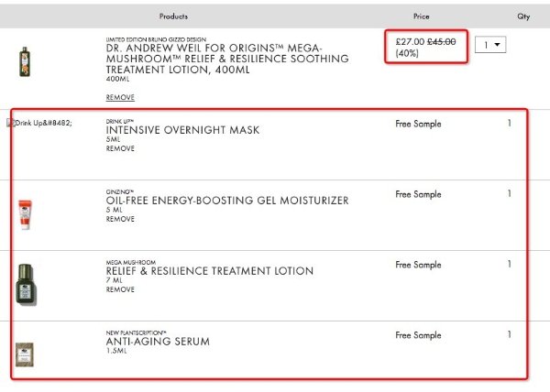Click the 7ml Mega-Mushroom sample bottle image
The width and height of the screenshot is (550, 392).
click(25, 284)
